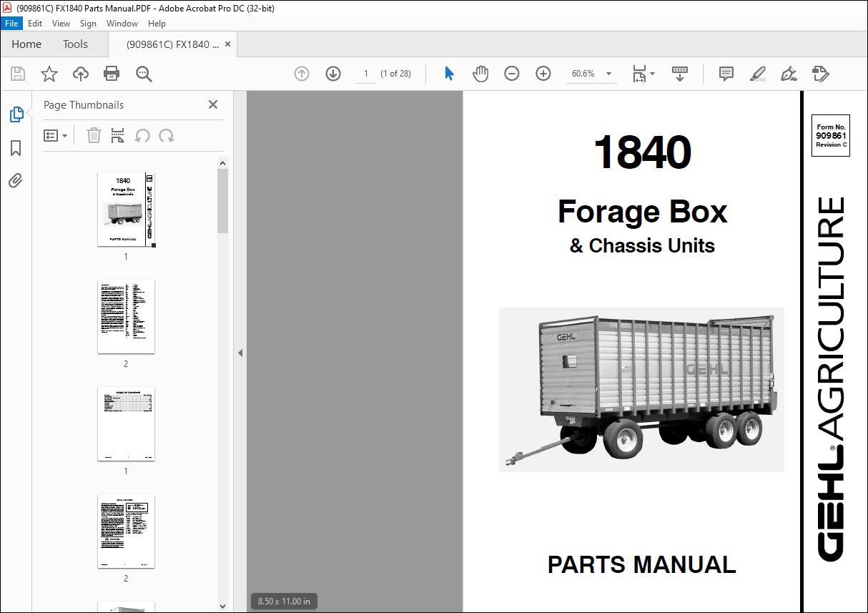Image resolution: width=868 pixels, height=613 pixels.
Task: Open the Sign document pen tool
Action: tap(789, 74)
